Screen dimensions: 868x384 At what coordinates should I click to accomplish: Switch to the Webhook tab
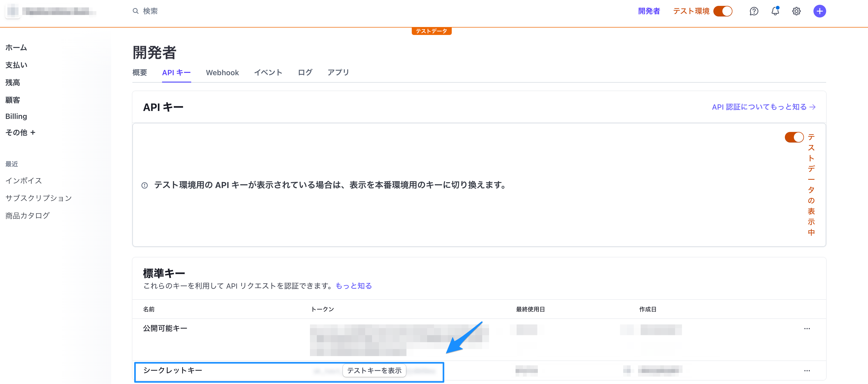pyautogui.click(x=222, y=72)
